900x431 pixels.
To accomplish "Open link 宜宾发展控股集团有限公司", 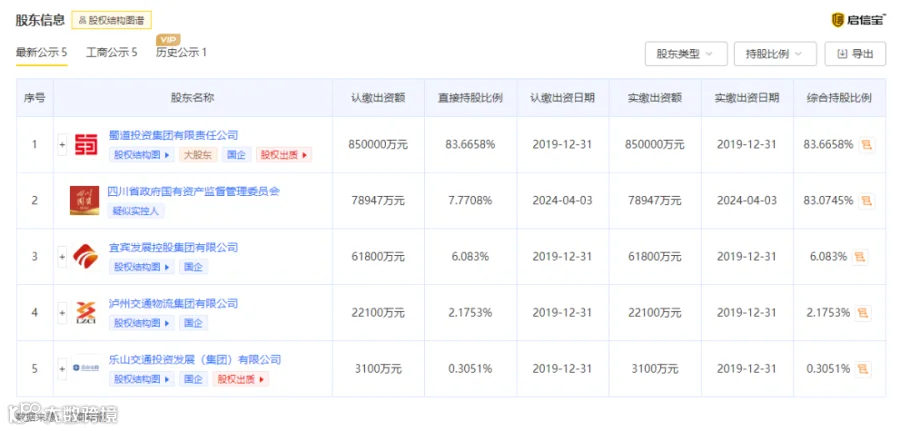I will pos(173,247).
